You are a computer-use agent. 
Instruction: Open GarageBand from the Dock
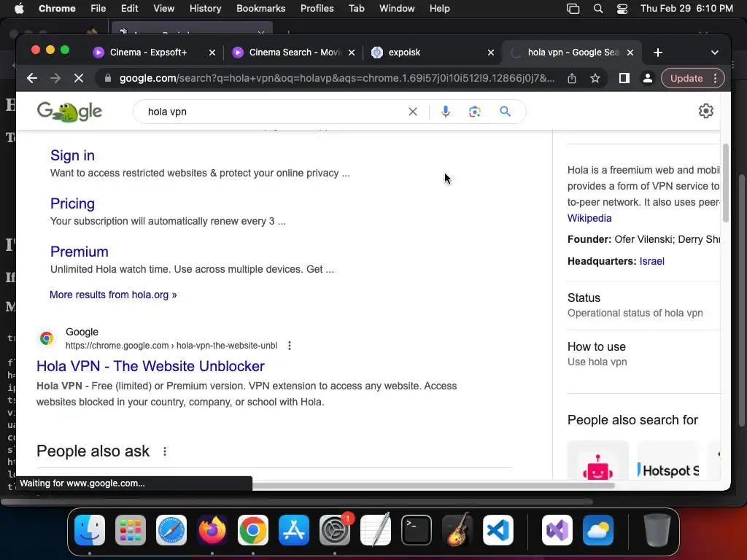point(457,530)
